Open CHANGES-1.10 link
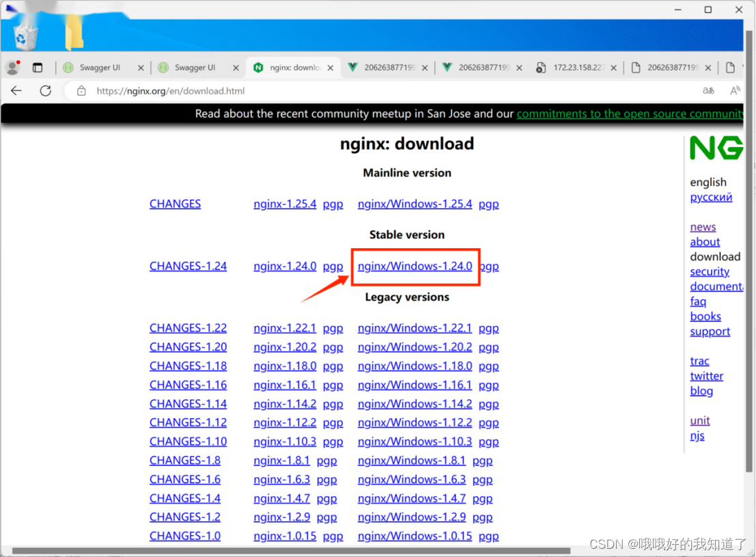The width and height of the screenshot is (756, 557). (188, 441)
